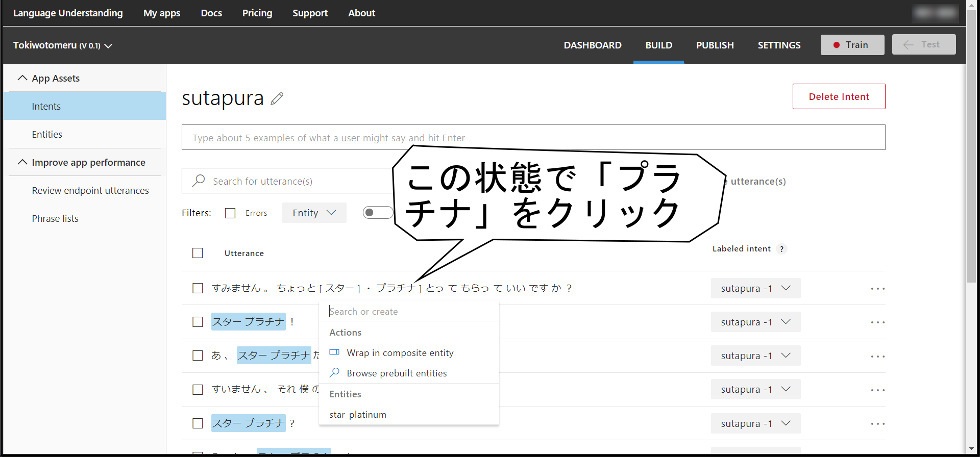Open My apps in the top menu
Viewport: 980px width, 457px height.
[x=162, y=13]
